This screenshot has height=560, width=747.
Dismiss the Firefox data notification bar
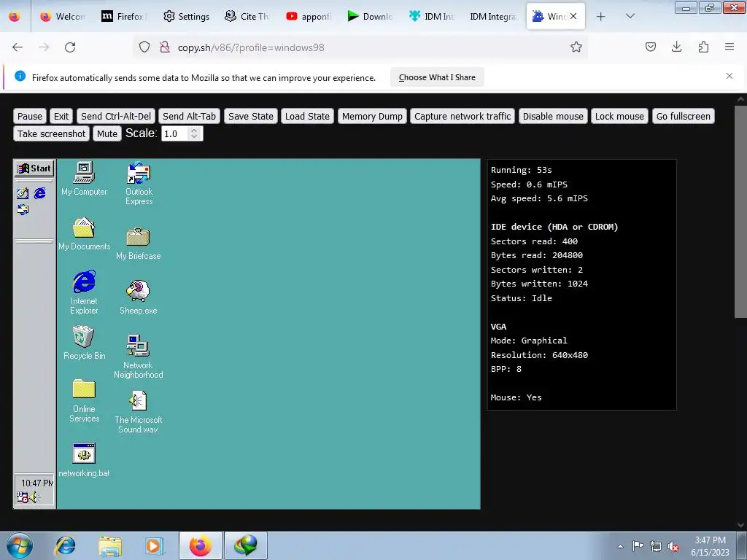click(x=729, y=76)
